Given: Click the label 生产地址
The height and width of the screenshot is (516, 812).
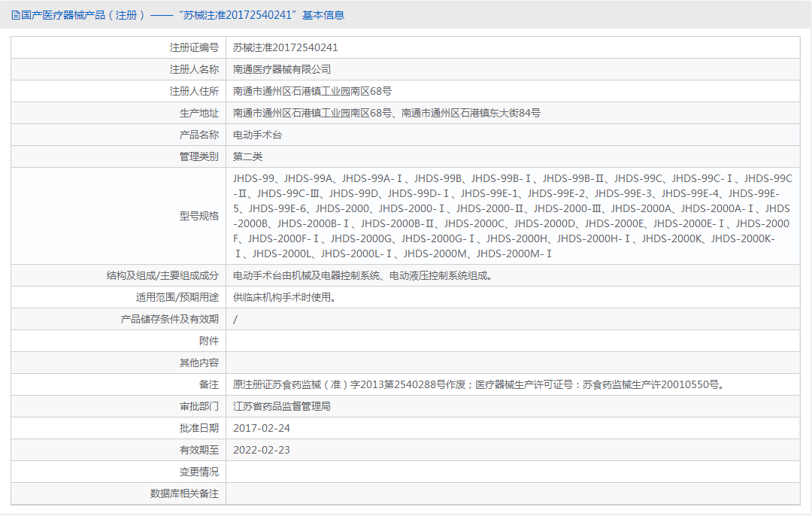Looking at the screenshot, I should (198, 113).
